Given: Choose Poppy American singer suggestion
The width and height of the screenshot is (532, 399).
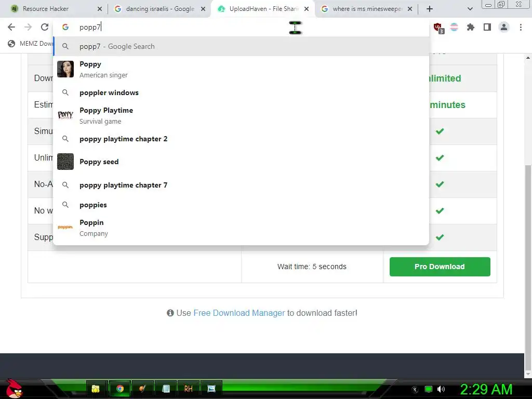Looking at the screenshot, I should click(x=241, y=69).
